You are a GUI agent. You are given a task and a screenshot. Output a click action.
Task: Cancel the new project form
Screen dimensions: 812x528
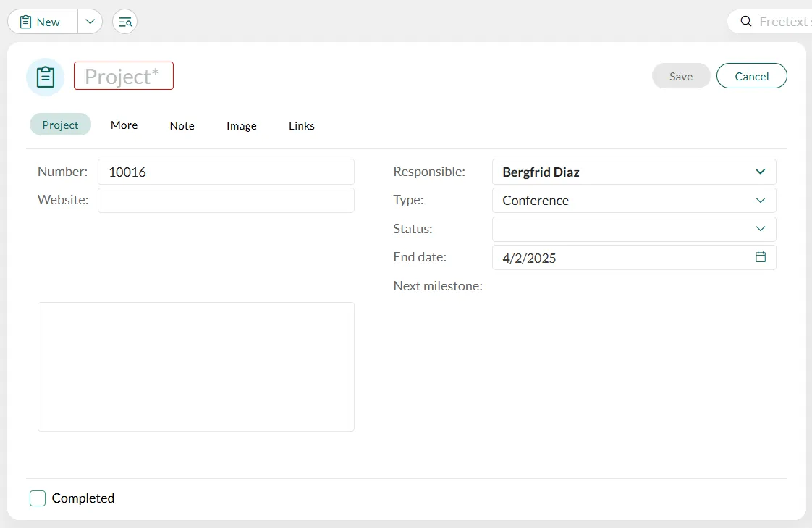[x=751, y=76]
